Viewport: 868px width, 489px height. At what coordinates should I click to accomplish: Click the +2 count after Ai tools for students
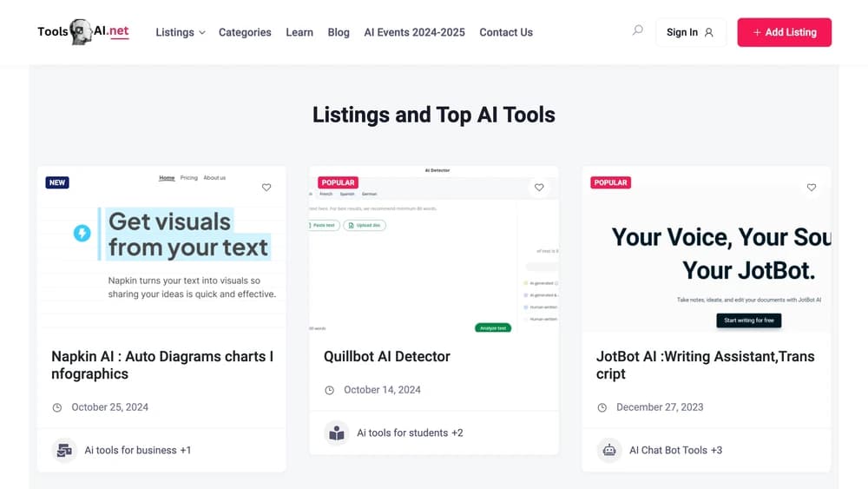point(457,433)
